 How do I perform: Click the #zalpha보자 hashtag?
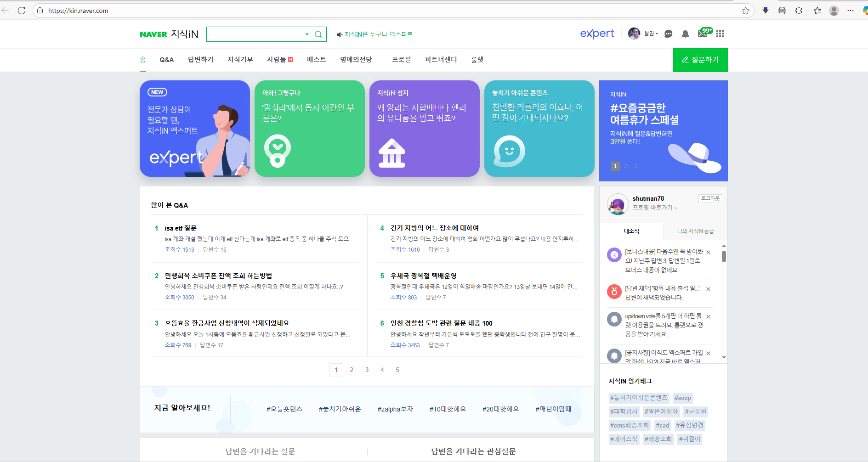pyautogui.click(x=395, y=409)
